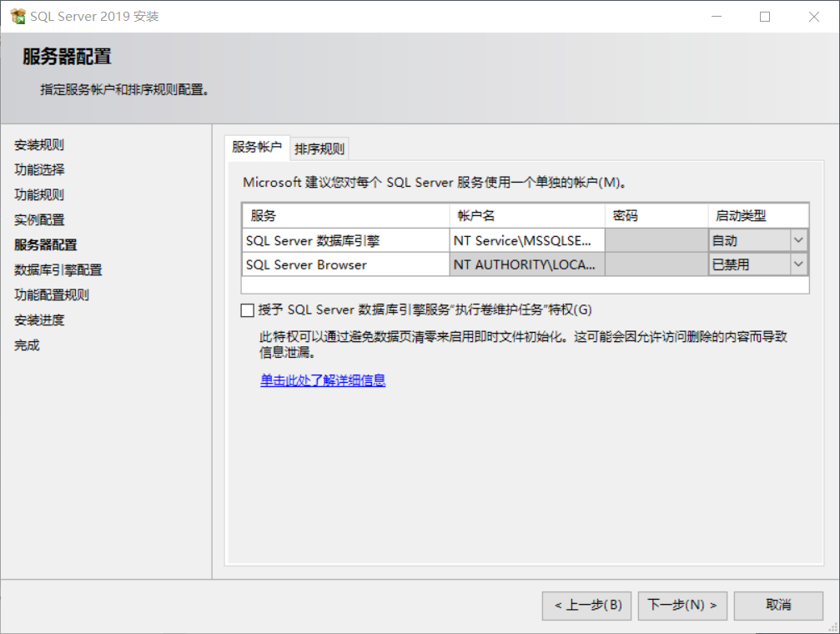Switch to the 排序规则 tab
The width and height of the screenshot is (840, 634).
pyautogui.click(x=319, y=149)
